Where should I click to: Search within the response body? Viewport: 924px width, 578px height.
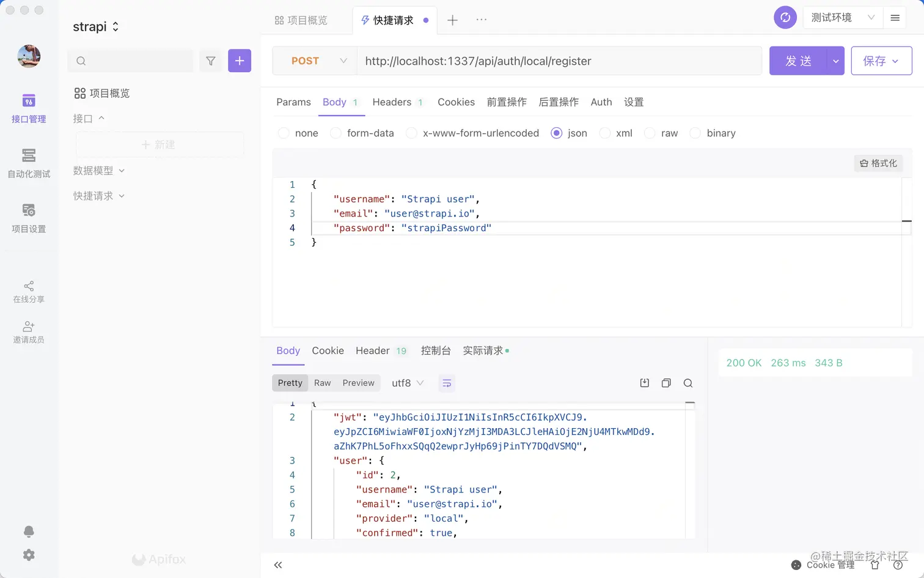click(688, 383)
